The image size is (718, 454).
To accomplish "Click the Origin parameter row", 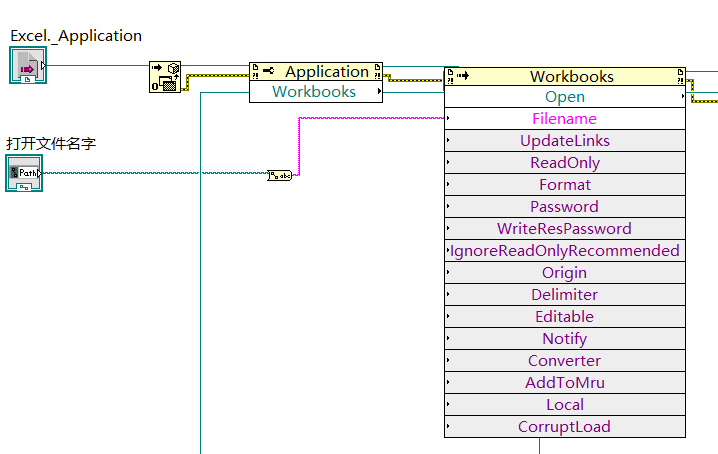I will tap(565, 273).
